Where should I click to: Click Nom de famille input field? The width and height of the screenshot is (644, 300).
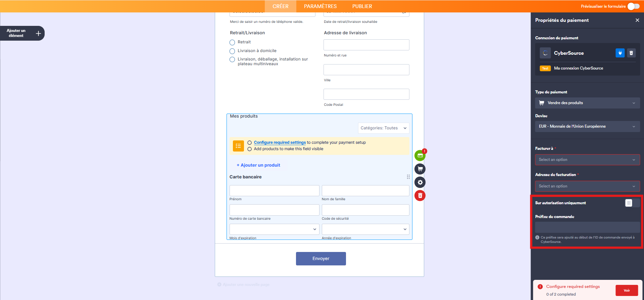pos(365,190)
